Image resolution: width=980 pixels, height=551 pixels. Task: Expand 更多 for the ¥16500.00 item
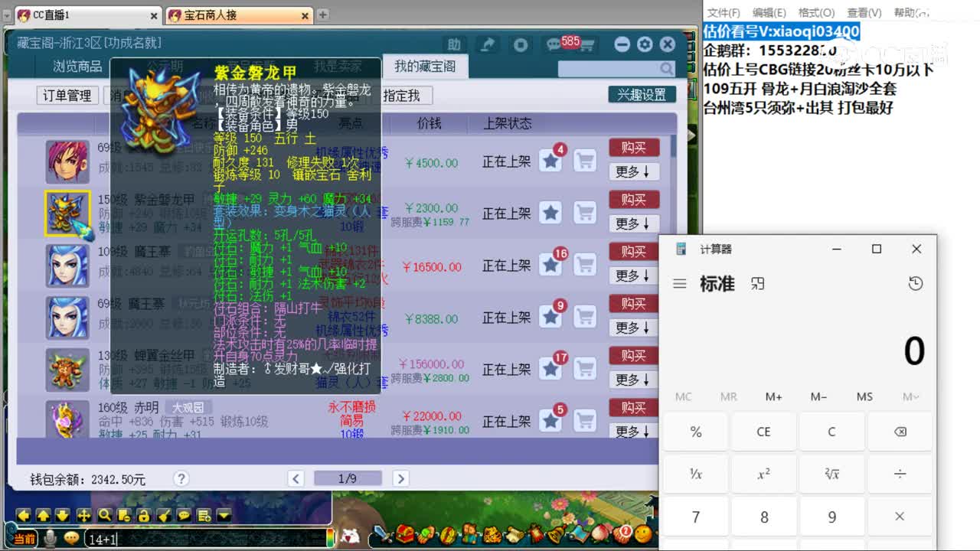click(633, 276)
